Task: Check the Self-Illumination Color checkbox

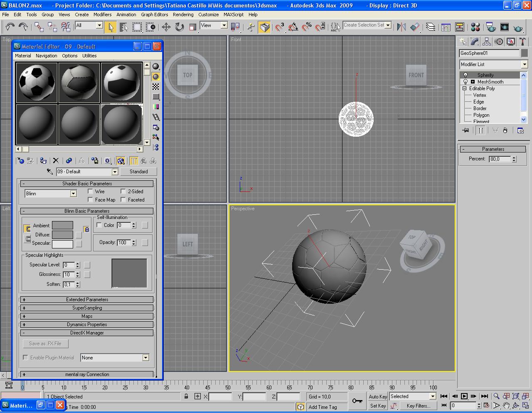Action: coord(99,225)
